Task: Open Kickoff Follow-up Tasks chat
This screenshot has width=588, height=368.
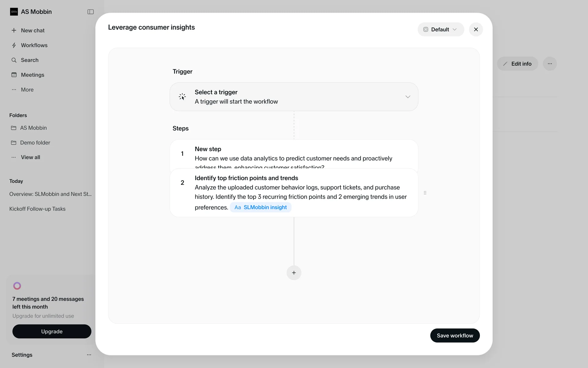Action: pyautogui.click(x=37, y=209)
